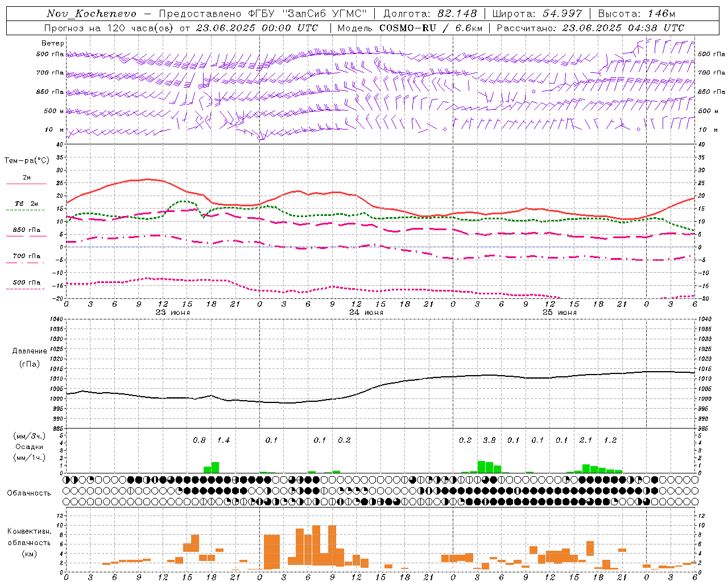728x582 pixels.
Task: Click the Давление panel label
Action: click(x=29, y=351)
